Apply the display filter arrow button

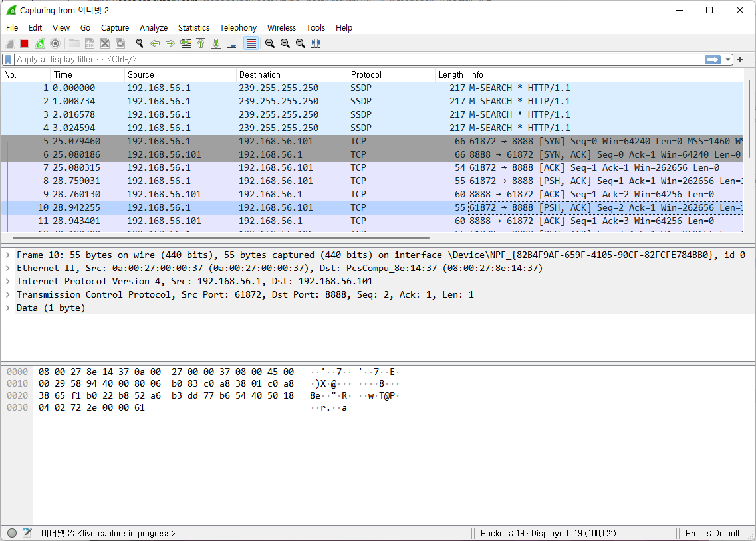(x=713, y=60)
